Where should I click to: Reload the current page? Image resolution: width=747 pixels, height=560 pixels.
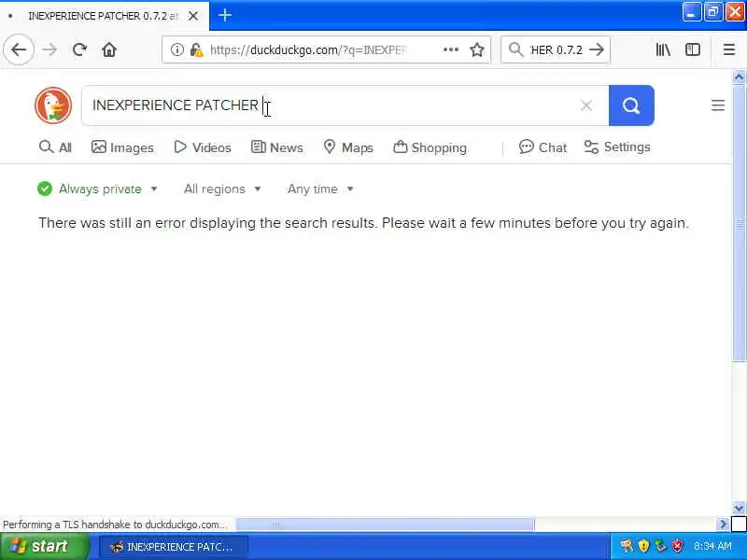[79, 49]
